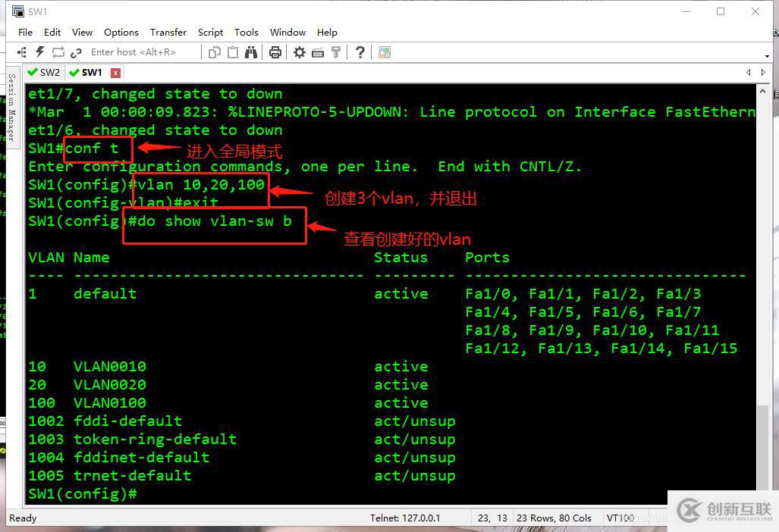Click the Paste clipboard icon
Viewport: 779px width, 532px height.
click(x=233, y=52)
